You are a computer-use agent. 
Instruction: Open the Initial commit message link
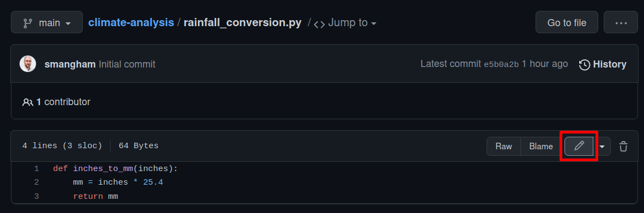point(127,64)
